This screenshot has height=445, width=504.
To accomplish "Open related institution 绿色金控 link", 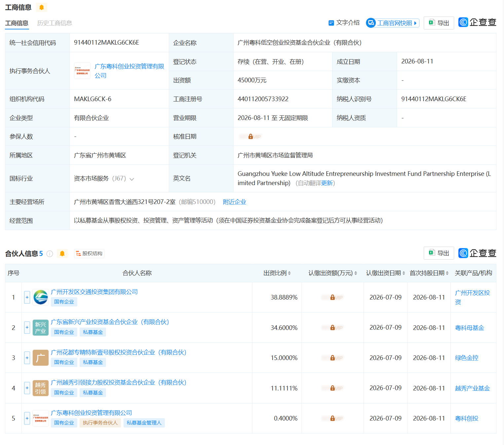I will click(x=466, y=358).
